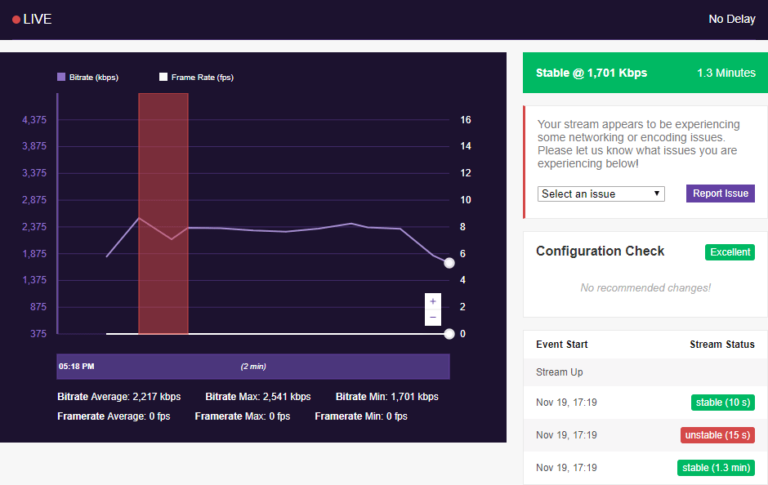The height and width of the screenshot is (485, 768).
Task: Open the Select an issue dropdown
Action: 601,193
